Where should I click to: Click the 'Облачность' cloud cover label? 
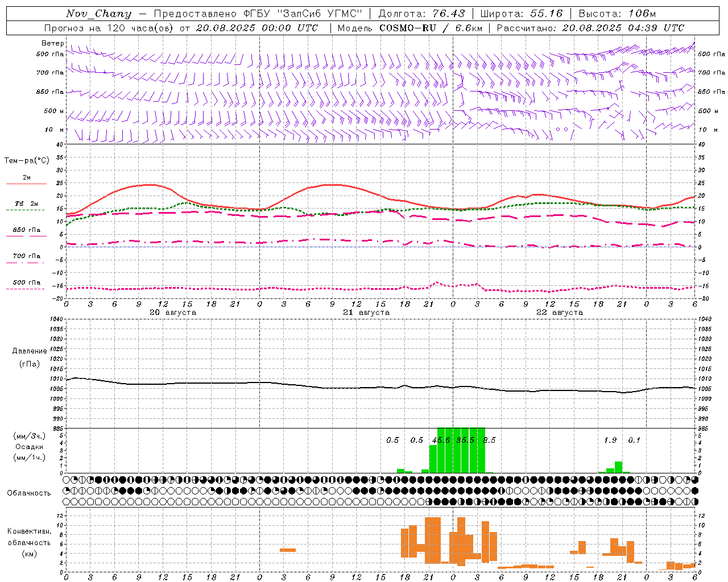point(29,493)
